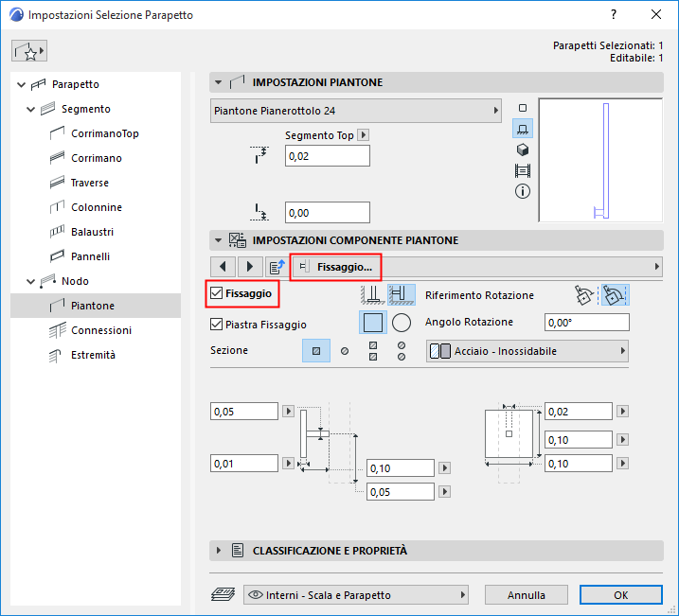The width and height of the screenshot is (679, 616).
Task: Select double round Sezione profile
Action: [402, 351]
